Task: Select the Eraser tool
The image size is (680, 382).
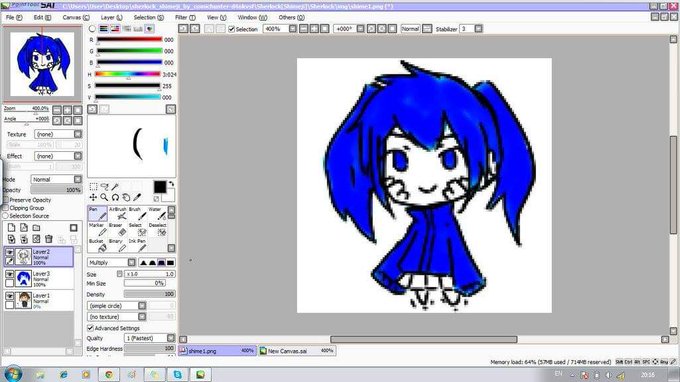Action: pyautogui.click(x=117, y=230)
